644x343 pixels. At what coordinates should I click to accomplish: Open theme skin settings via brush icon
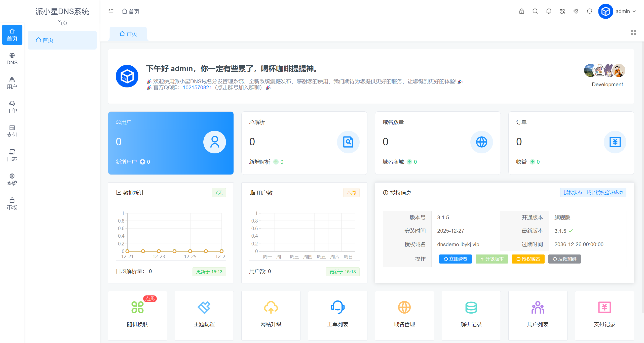click(576, 11)
